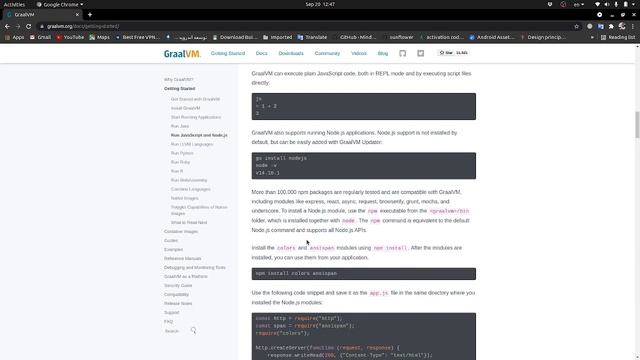Open Run WebAssembly sidebar link
Screen dimensions: 640x360
tap(189, 180)
